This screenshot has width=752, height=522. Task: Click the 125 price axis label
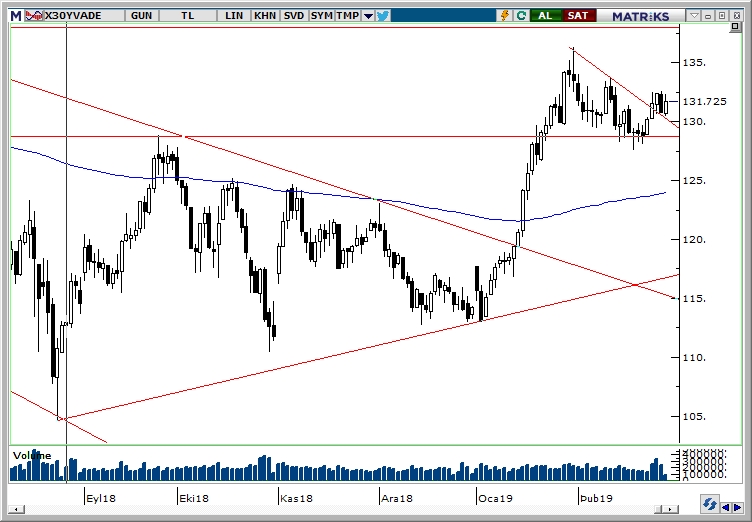[x=694, y=181]
